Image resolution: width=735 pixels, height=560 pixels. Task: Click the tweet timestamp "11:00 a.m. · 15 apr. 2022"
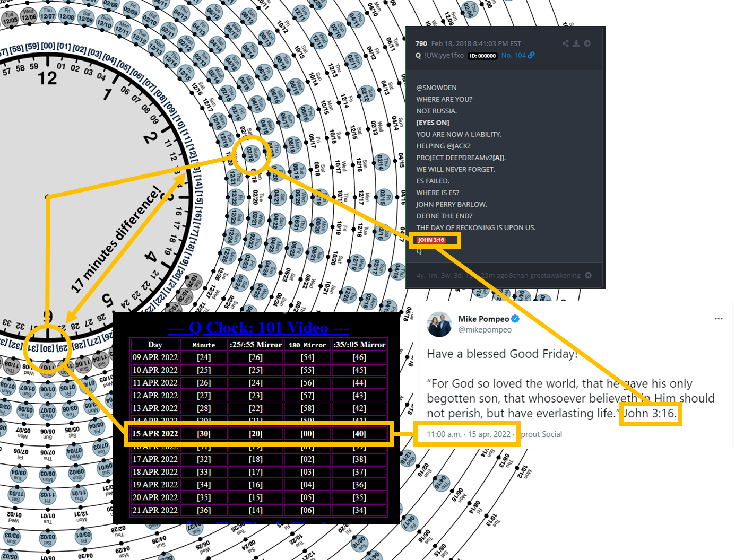tap(469, 434)
